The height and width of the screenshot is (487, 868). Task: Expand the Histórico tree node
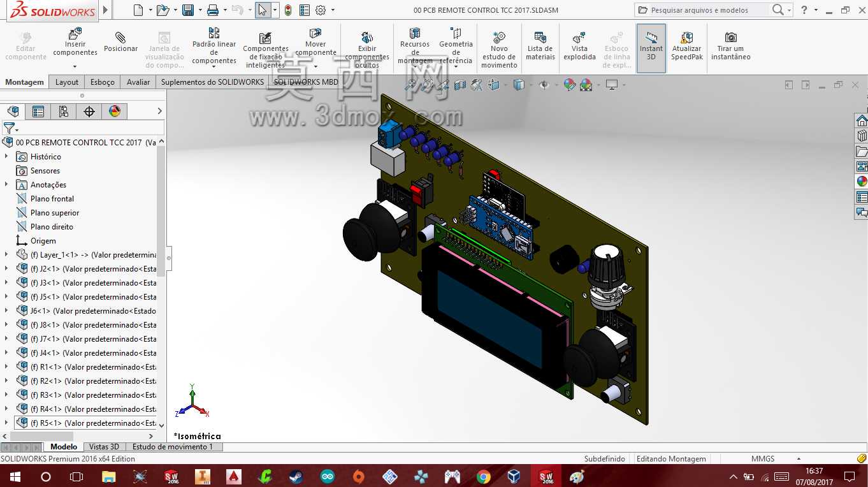pyautogui.click(x=6, y=156)
